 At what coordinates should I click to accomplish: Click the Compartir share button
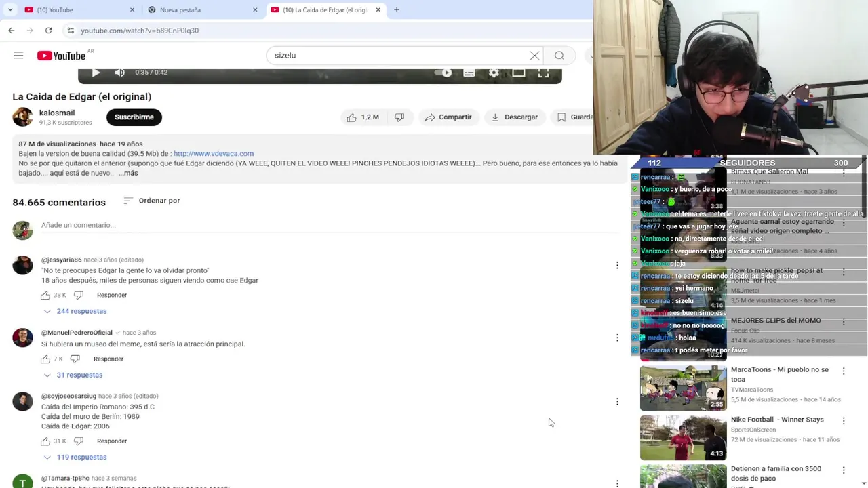click(x=448, y=117)
